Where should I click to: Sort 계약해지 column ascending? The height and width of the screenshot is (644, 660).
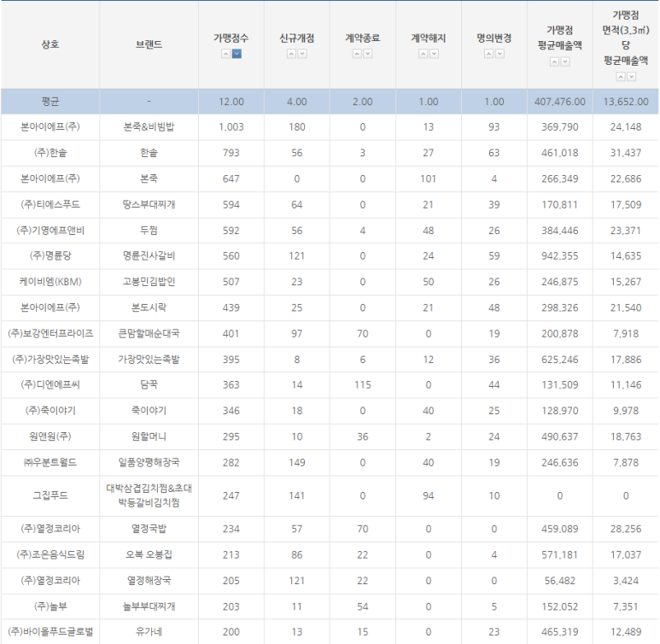point(423,54)
